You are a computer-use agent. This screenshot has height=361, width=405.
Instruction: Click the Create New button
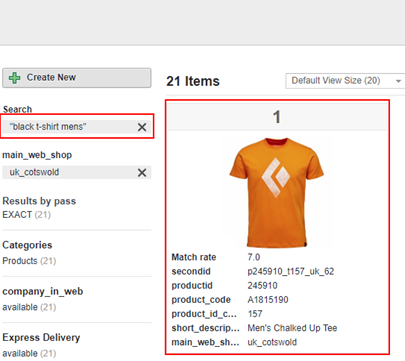[x=77, y=78]
